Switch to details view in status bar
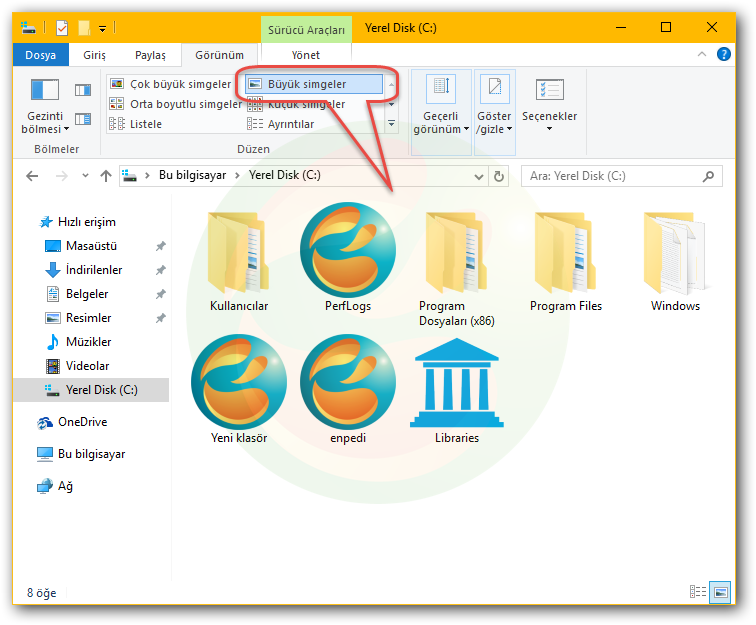 698,591
